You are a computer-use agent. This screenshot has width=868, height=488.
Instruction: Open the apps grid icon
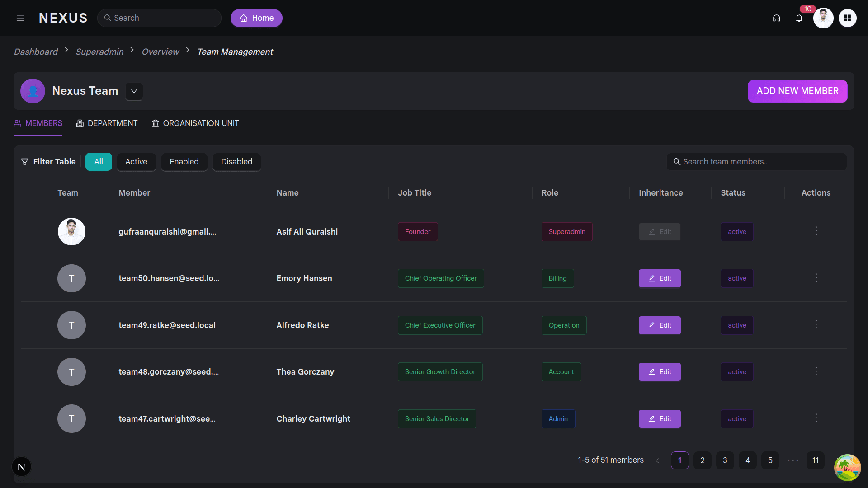[848, 18]
